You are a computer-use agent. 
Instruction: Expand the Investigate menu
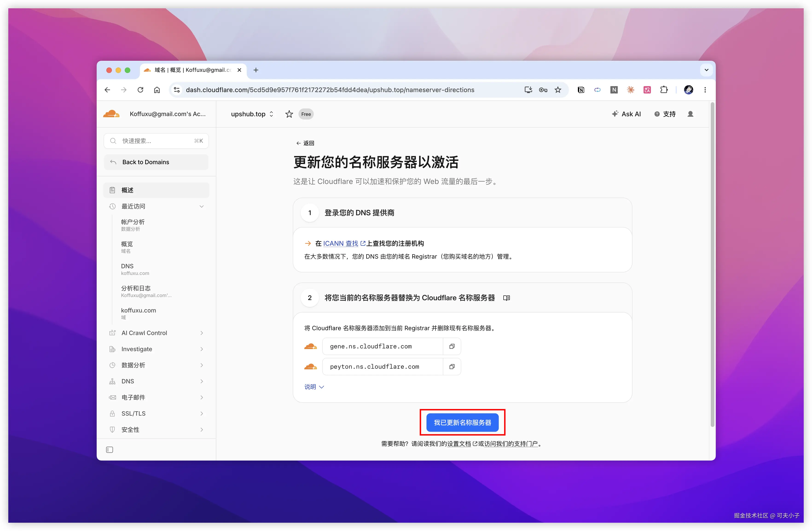(x=156, y=349)
